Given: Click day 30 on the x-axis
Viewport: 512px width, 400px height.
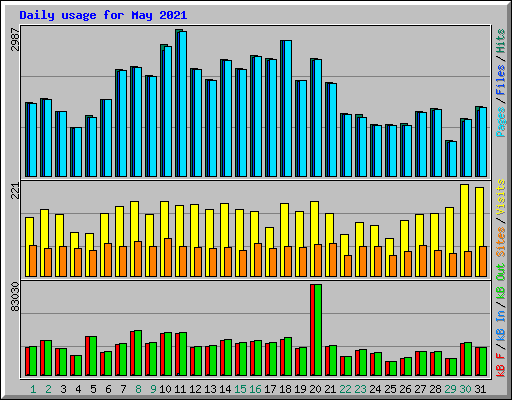Looking at the screenshot, I should click(x=465, y=389).
